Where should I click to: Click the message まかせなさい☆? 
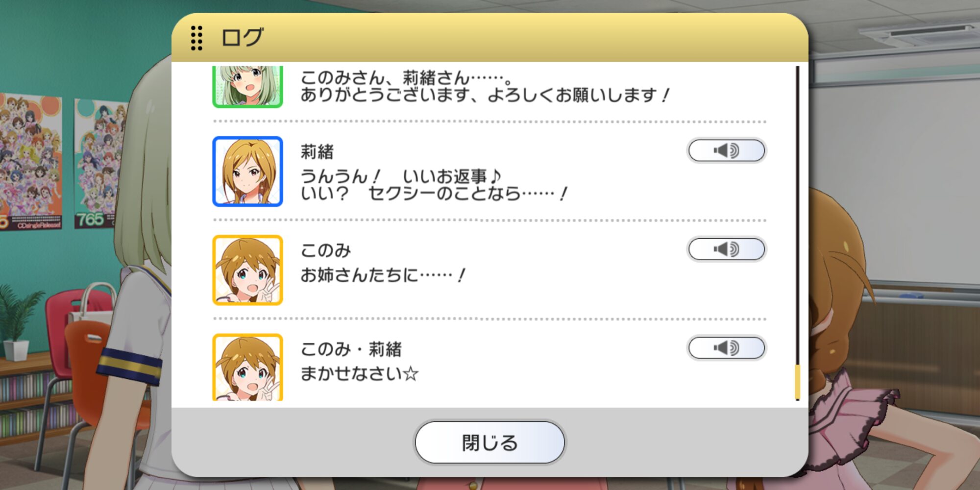tap(360, 374)
